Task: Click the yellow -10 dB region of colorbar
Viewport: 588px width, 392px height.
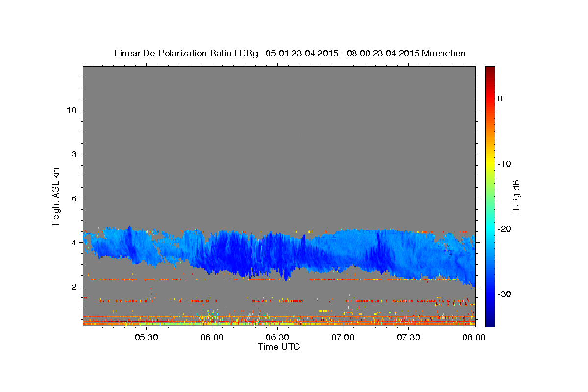Action: [490, 164]
